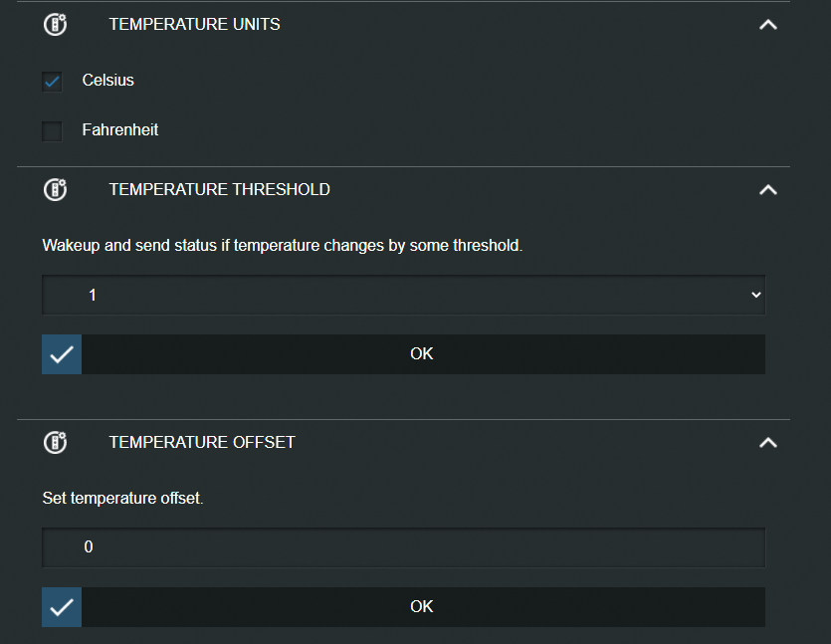The height and width of the screenshot is (644, 831).
Task: Click the threshold dropdown arrow
Action: click(756, 295)
